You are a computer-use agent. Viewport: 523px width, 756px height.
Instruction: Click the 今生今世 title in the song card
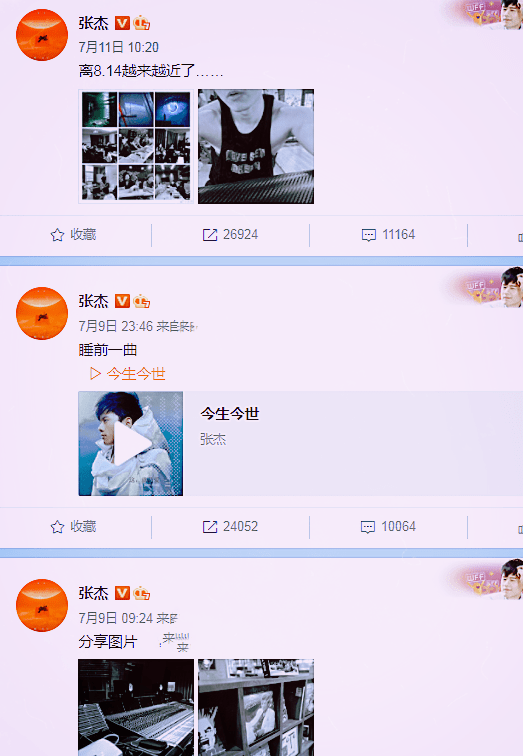click(x=230, y=414)
